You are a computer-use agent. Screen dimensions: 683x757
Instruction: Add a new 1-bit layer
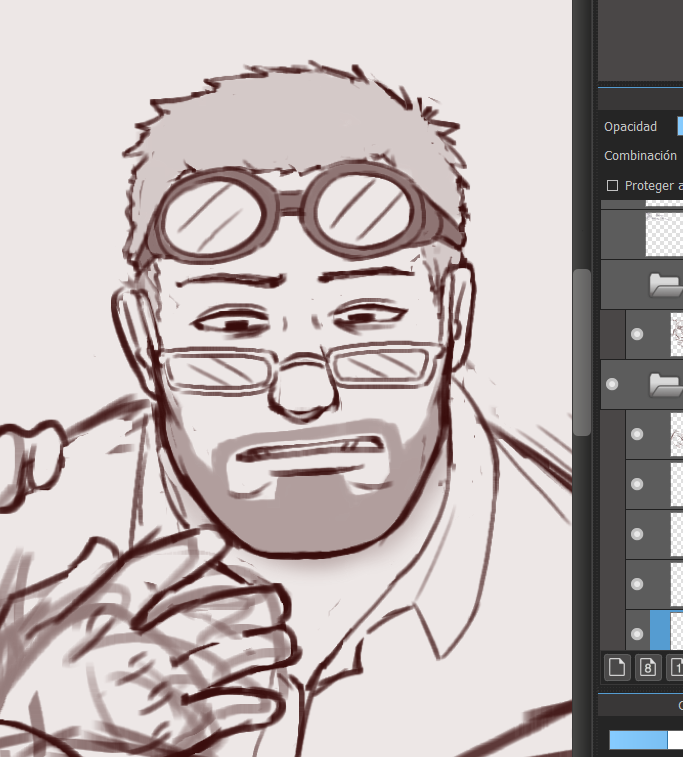[x=675, y=668]
